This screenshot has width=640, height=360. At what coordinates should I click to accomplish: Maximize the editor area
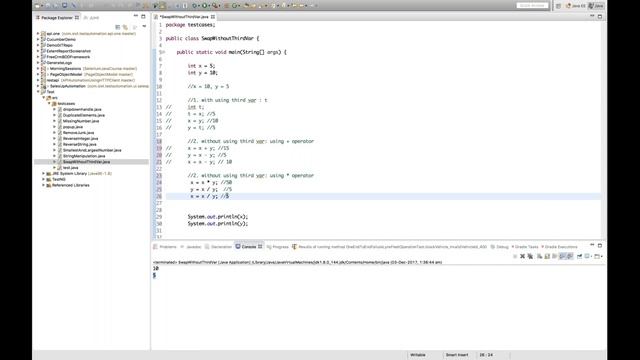[600, 16]
